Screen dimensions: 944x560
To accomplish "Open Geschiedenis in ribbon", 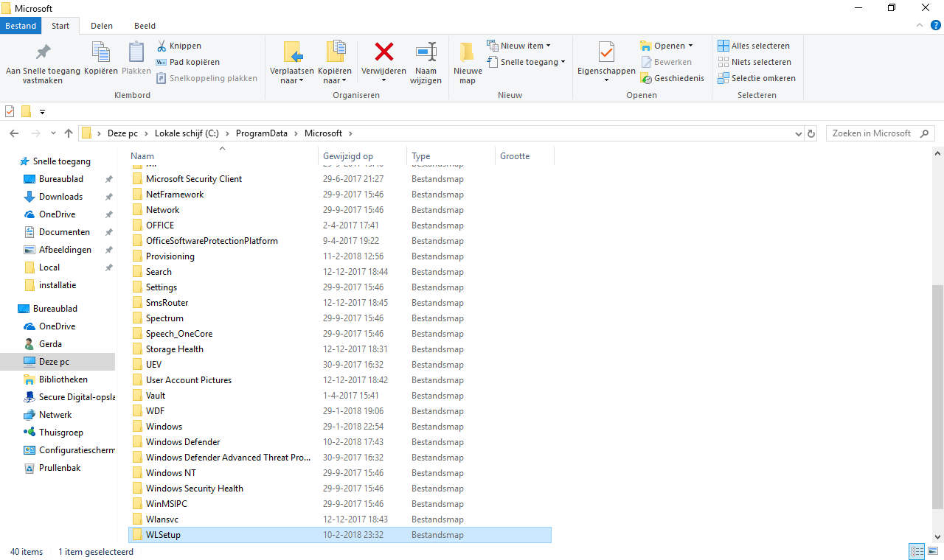I will tap(672, 78).
